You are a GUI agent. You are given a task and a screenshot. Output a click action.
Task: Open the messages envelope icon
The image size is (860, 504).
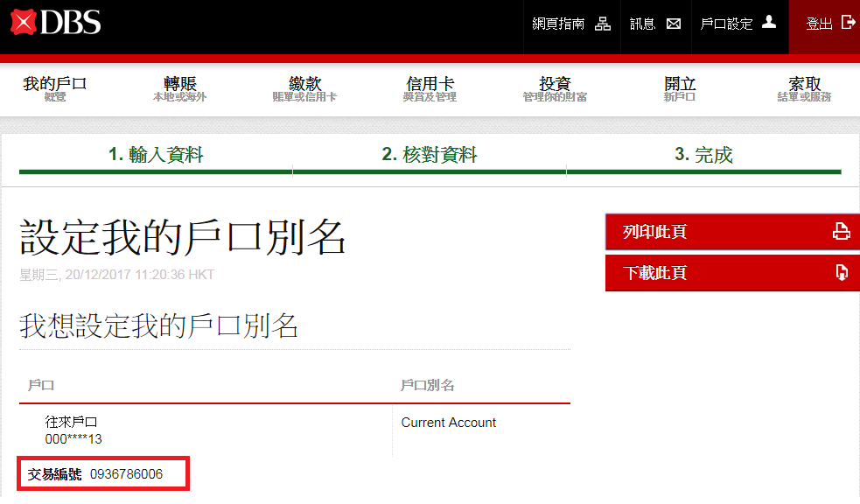point(673,24)
